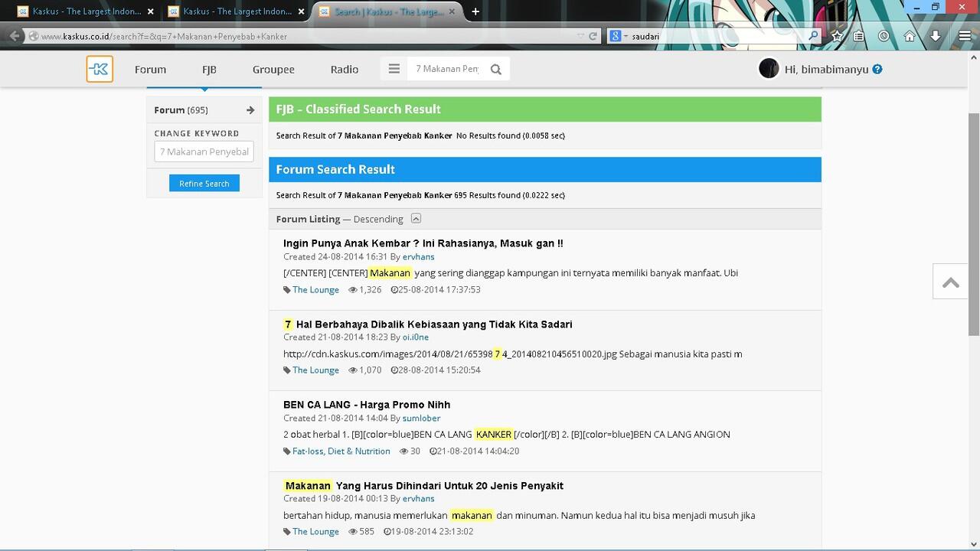This screenshot has height=551, width=980.
Task: Open thread 7 Hal Berbahaya Dibalik Kebiasaan
Action: pos(428,324)
